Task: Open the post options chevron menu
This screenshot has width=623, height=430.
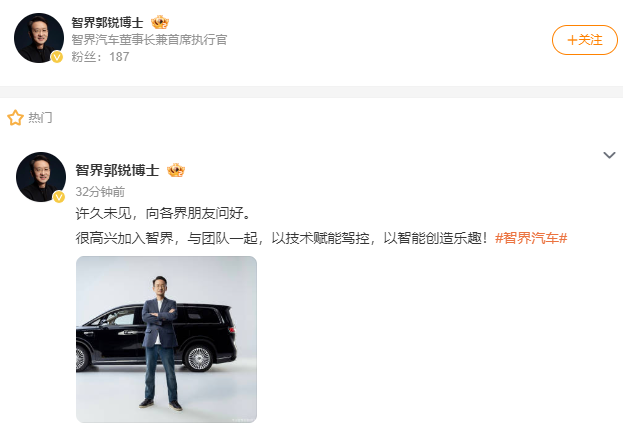Action: point(609,155)
